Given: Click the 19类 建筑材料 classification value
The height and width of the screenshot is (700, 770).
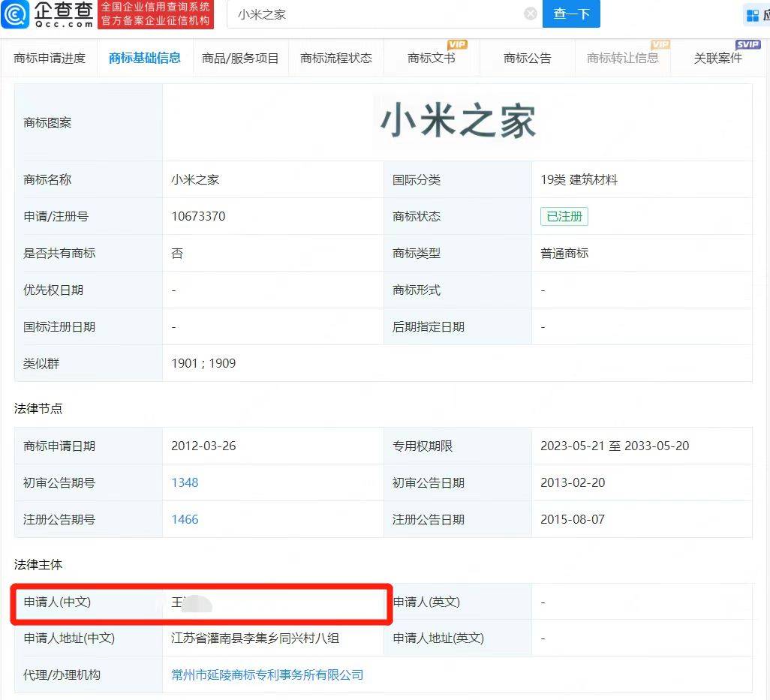Looking at the screenshot, I should 579,179.
